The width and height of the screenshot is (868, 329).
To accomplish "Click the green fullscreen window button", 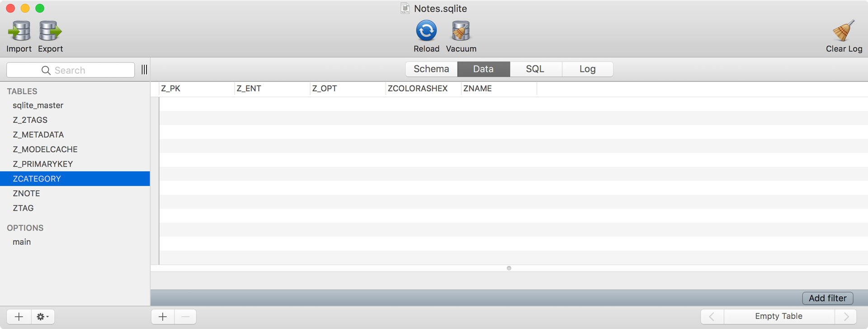I will pyautogui.click(x=40, y=8).
